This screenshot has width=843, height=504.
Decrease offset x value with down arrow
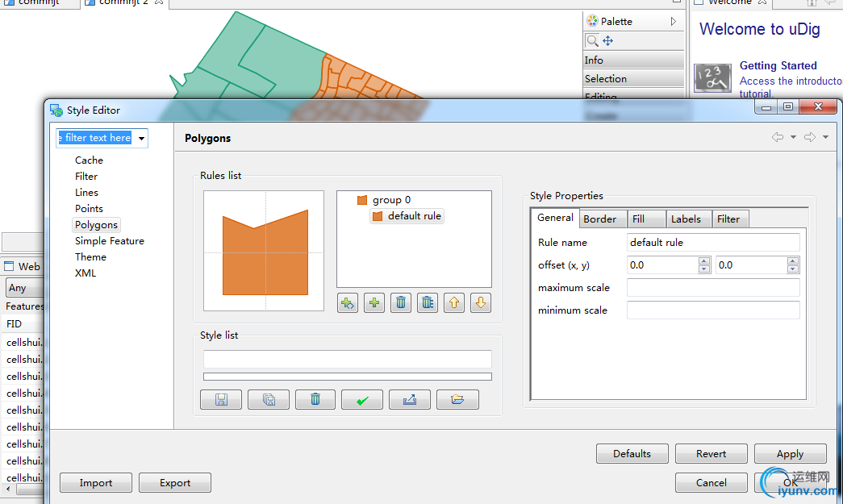coord(703,269)
